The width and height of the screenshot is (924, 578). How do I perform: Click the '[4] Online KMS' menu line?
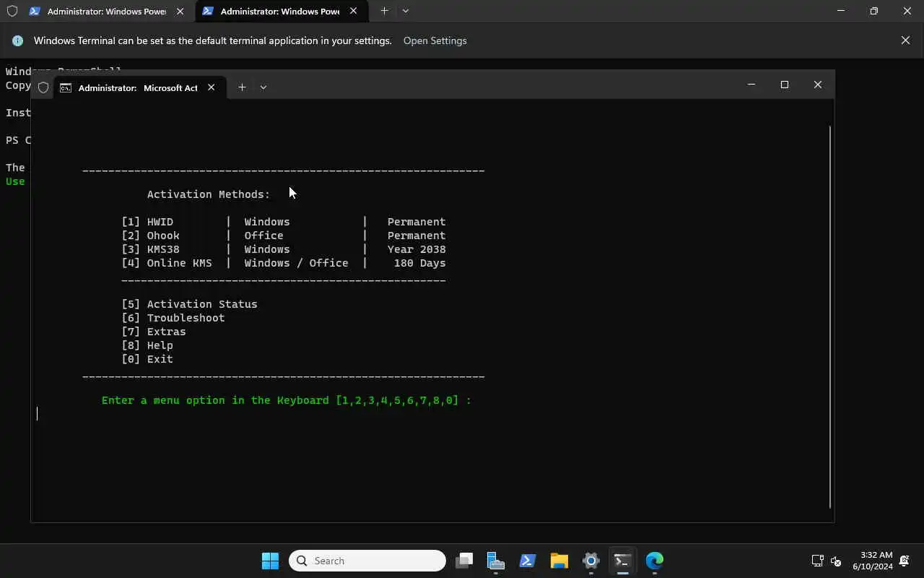pyautogui.click(x=284, y=263)
